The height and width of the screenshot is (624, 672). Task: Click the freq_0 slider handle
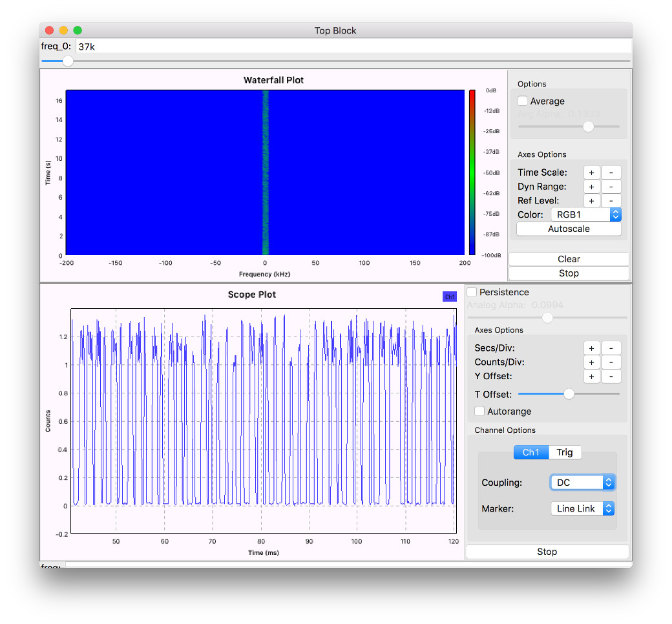pyautogui.click(x=68, y=61)
